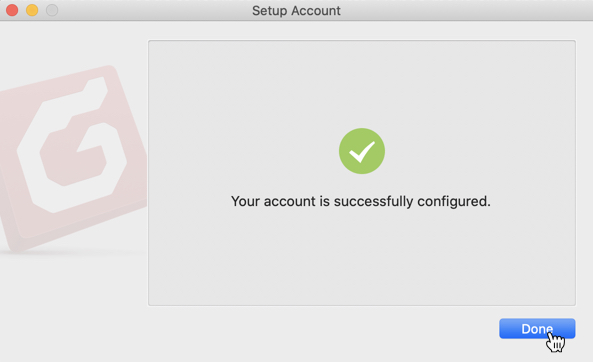Close the Setup Account window
This screenshot has width=593, height=362.
[12, 10]
